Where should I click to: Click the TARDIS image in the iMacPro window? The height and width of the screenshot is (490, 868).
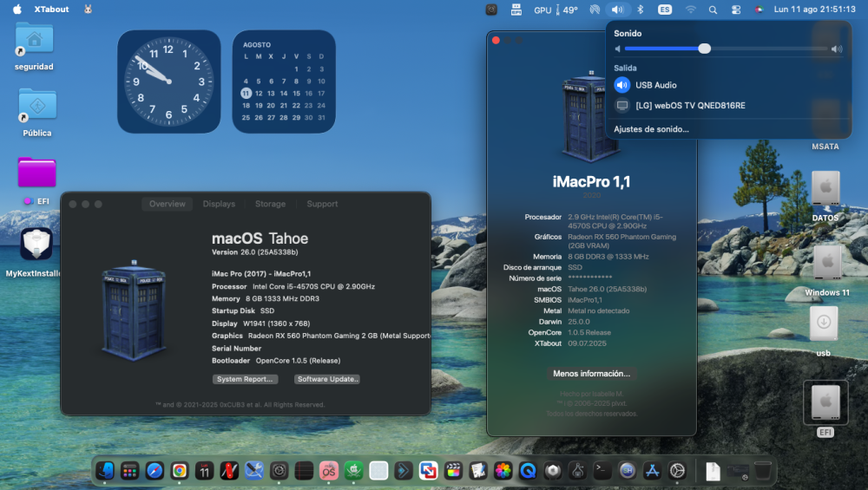pyautogui.click(x=590, y=116)
